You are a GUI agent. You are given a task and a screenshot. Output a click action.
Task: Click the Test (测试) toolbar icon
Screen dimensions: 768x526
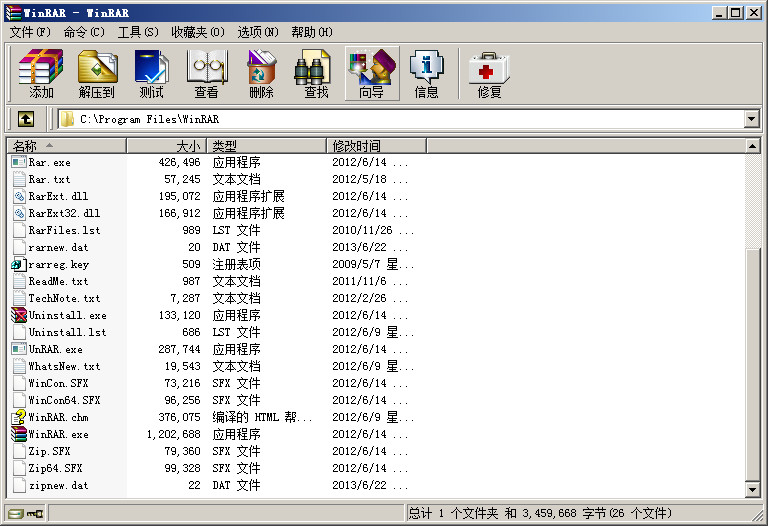pyautogui.click(x=151, y=73)
